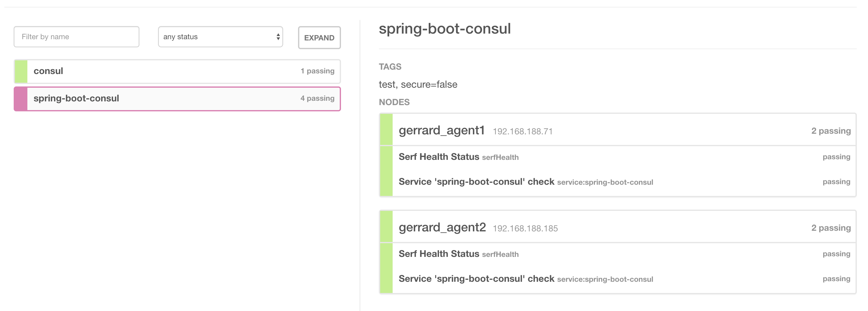This screenshot has width=868, height=311.
Task: Click the 1 passing count on consul
Action: (x=317, y=71)
